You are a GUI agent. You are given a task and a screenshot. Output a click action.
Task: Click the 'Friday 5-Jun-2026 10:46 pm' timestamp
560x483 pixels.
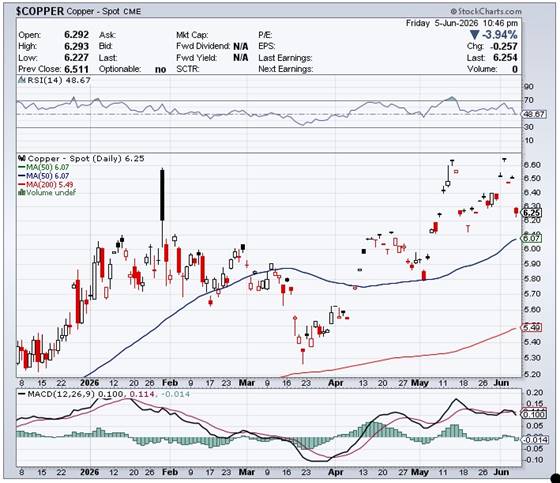click(461, 23)
